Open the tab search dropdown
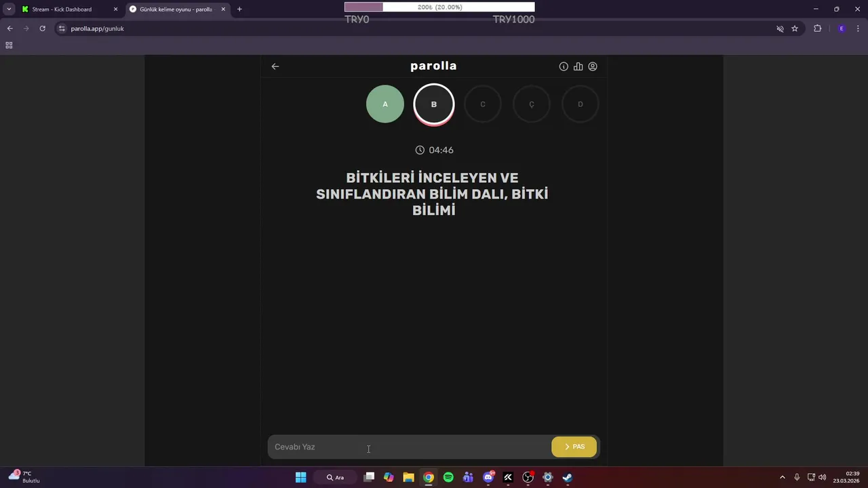 pyautogui.click(x=9, y=9)
